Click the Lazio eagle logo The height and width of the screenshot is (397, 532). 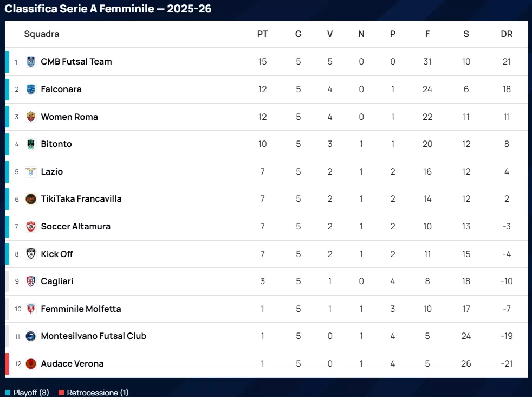[31, 171]
